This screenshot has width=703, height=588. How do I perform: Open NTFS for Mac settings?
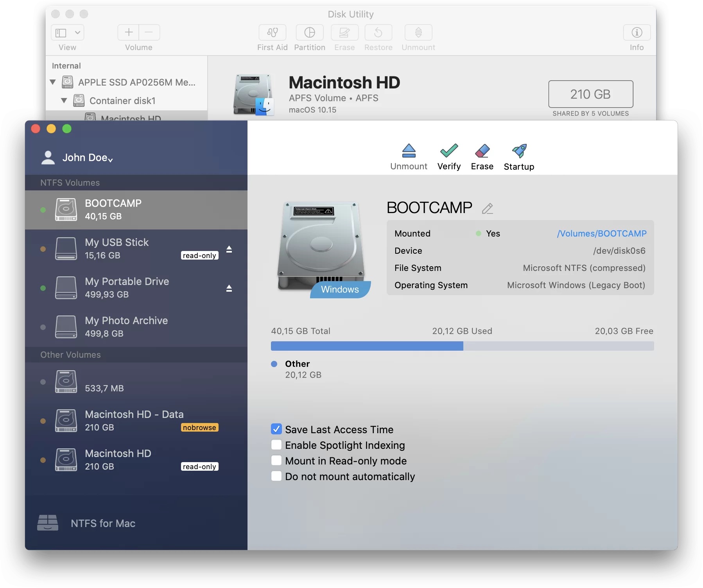click(x=103, y=523)
